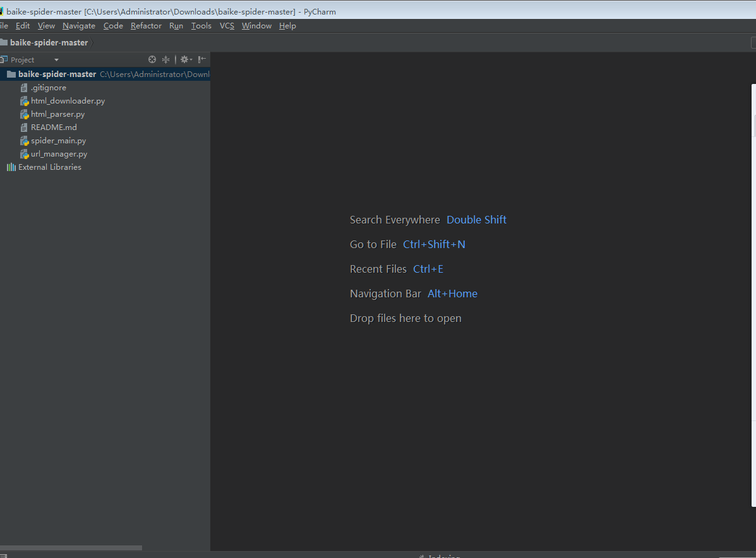Open the Project panel gear settings
The width and height of the screenshot is (756, 558).
tap(186, 59)
